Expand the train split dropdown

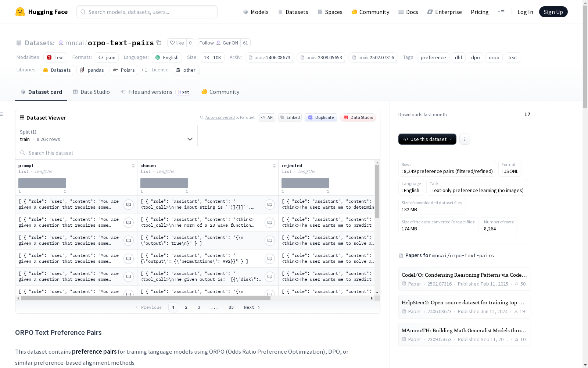pyautogui.click(x=107, y=135)
